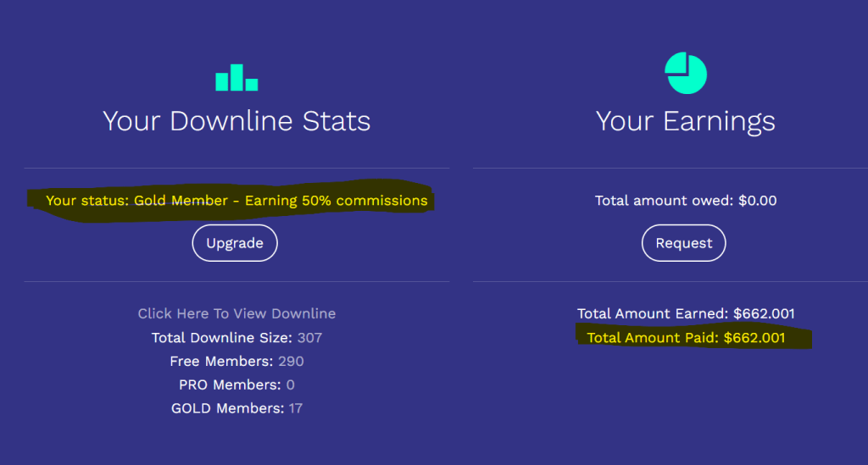Click the downline size number 307

pyautogui.click(x=310, y=338)
